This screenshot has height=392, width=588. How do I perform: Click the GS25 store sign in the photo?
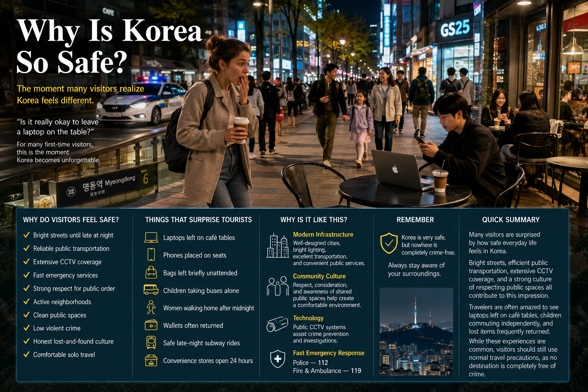[455, 28]
